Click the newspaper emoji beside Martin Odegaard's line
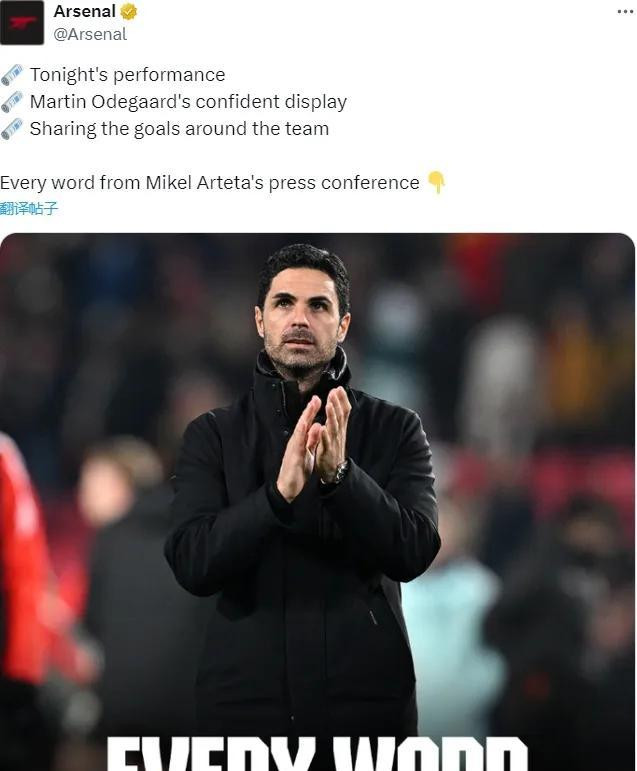 pos(12,102)
